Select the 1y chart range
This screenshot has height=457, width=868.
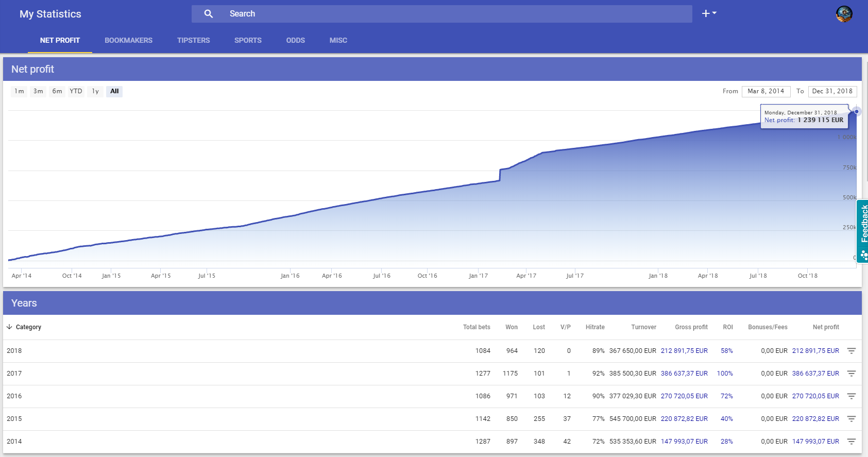pos(95,91)
